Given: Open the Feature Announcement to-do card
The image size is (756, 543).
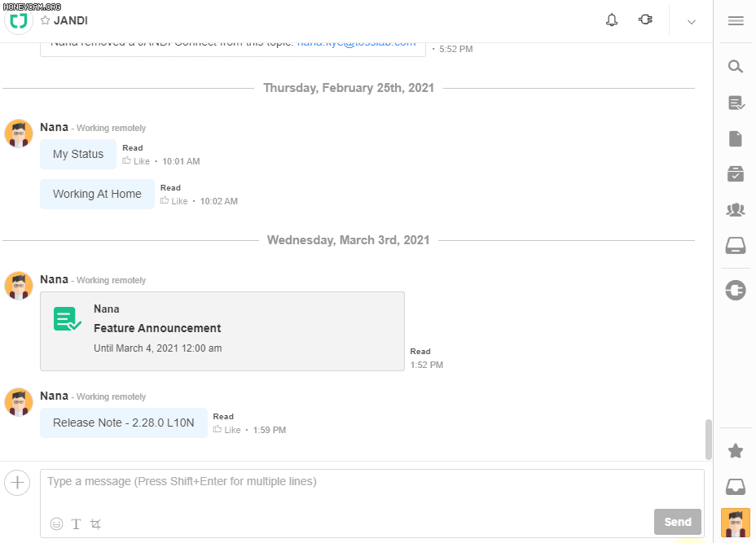Looking at the screenshot, I should coord(222,331).
